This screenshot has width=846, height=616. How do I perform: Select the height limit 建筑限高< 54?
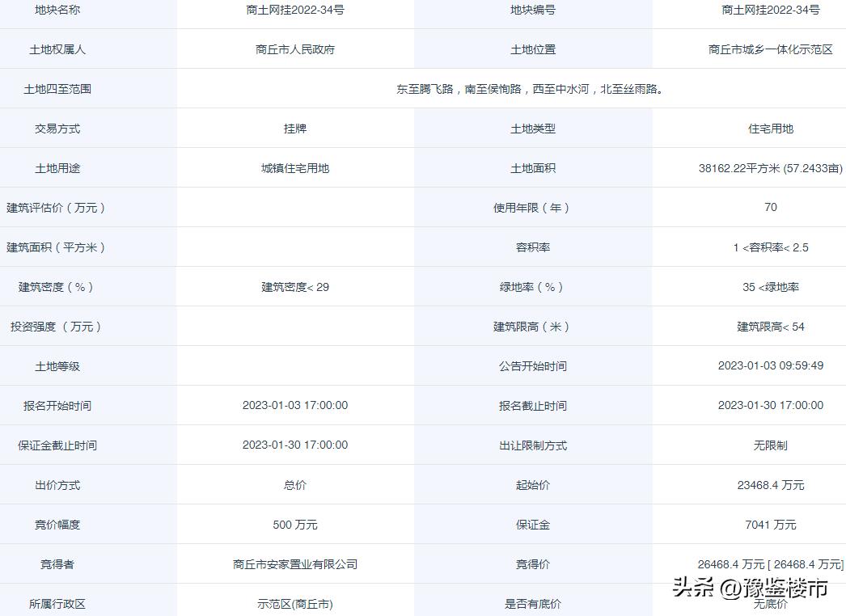pos(771,327)
